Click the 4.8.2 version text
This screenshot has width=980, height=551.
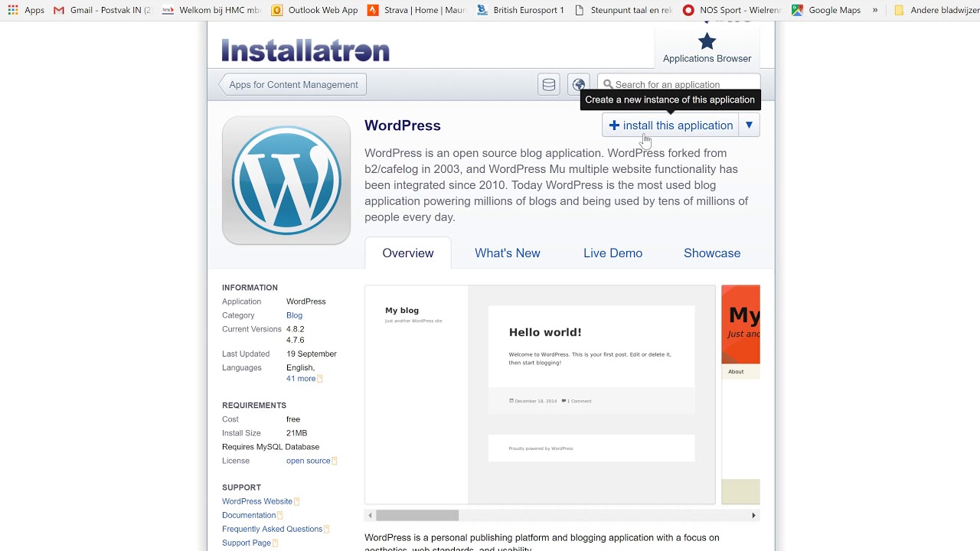295,329
